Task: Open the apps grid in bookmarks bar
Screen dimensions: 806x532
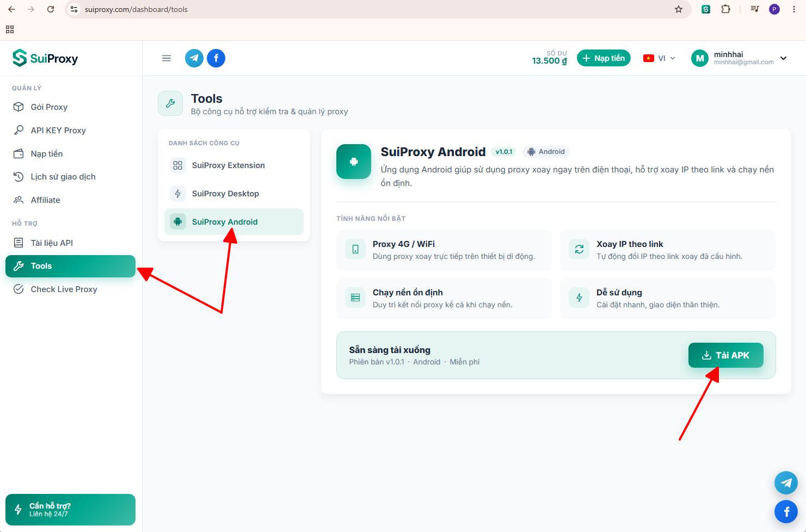Action: pos(10,29)
